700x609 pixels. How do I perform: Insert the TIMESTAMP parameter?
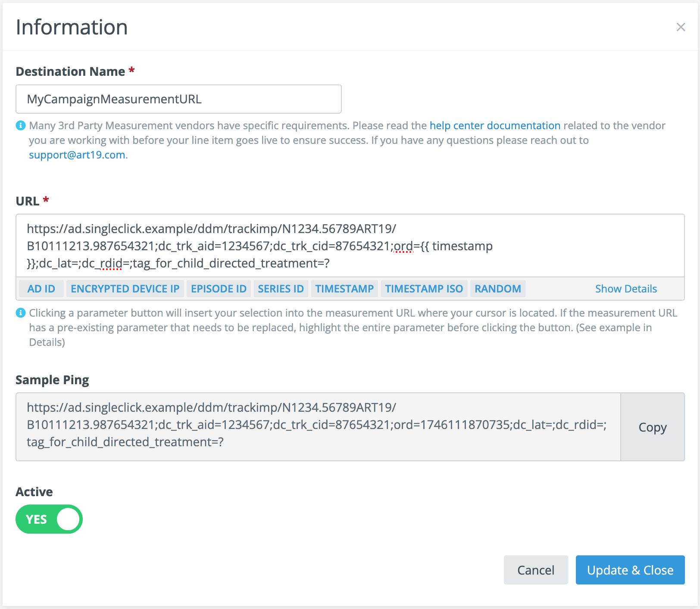[x=344, y=289]
